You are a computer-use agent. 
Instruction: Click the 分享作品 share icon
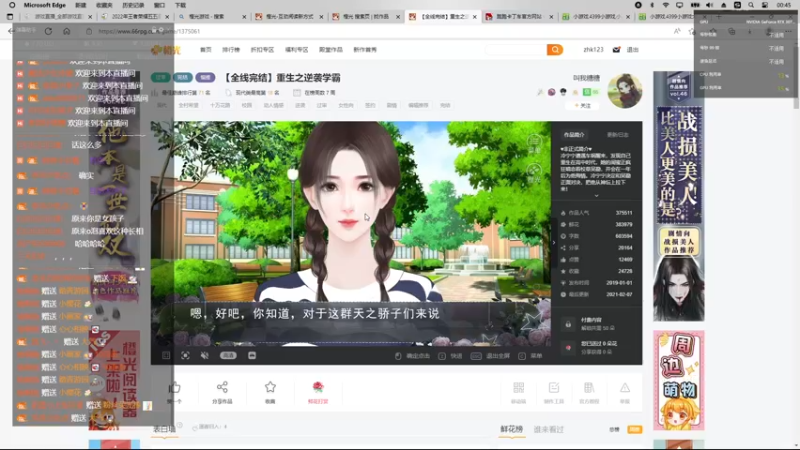pos(222,387)
